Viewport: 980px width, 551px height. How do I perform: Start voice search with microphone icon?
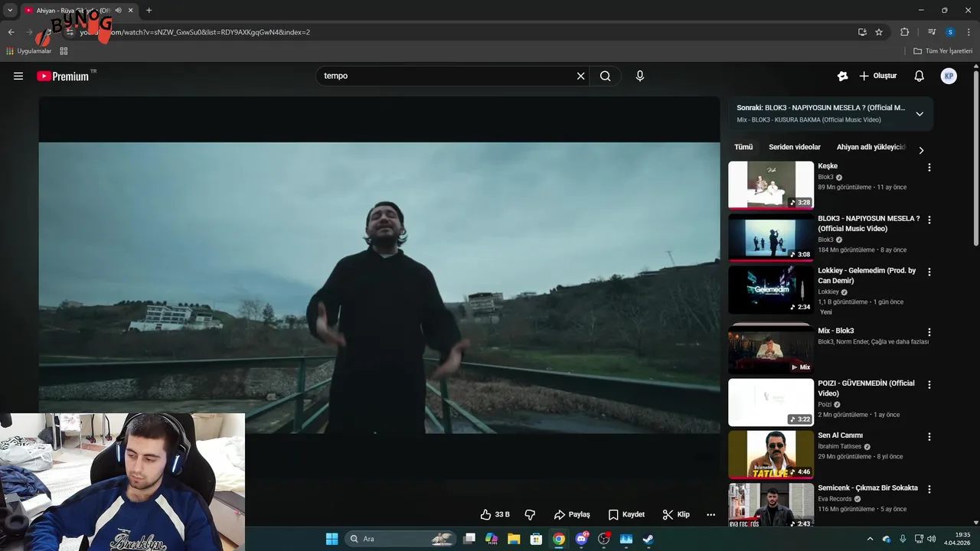click(640, 76)
